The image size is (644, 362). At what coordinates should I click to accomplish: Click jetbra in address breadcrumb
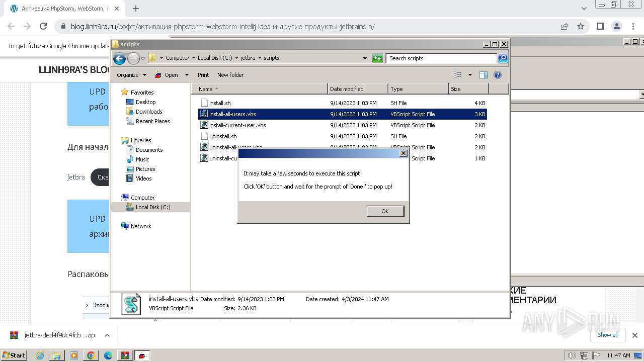pos(248,58)
